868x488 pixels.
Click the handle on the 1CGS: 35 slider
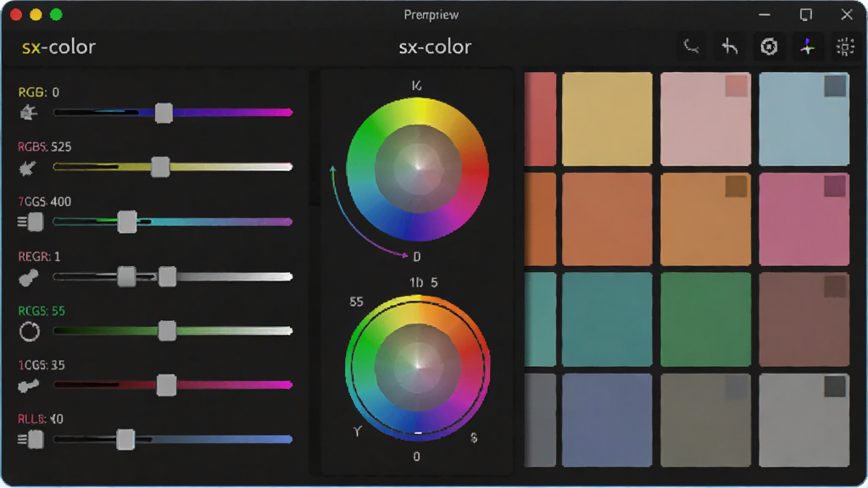pos(166,385)
